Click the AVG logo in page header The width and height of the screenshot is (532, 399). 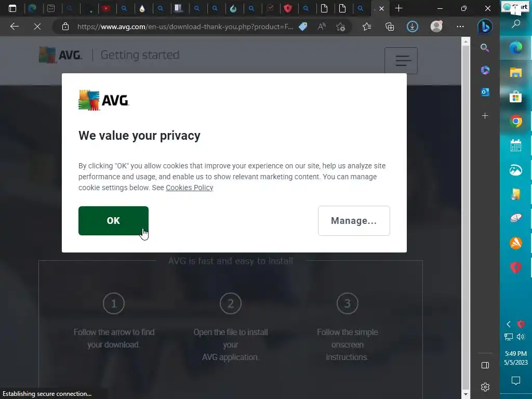pyautogui.click(x=60, y=55)
